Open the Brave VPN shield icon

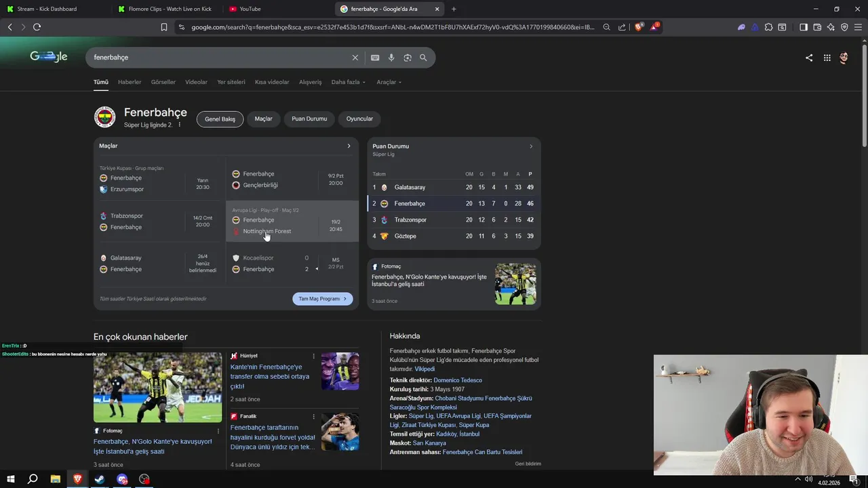click(x=844, y=27)
